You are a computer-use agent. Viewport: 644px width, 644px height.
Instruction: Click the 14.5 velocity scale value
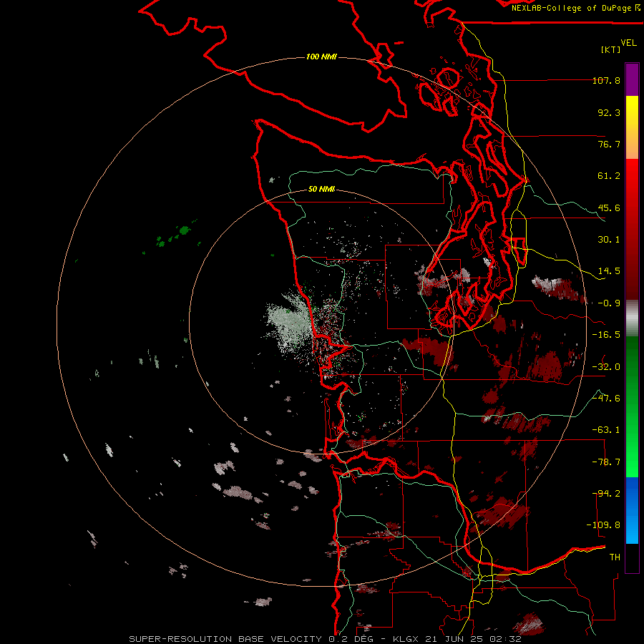pos(609,271)
